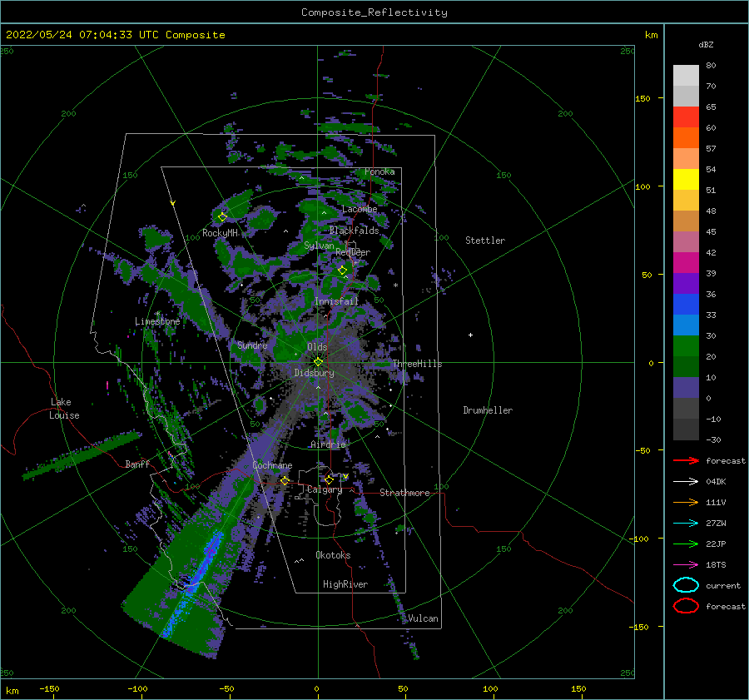Click the -100 km tick on bottom axis
Viewport: 749px width, 700px height.
(137, 689)
